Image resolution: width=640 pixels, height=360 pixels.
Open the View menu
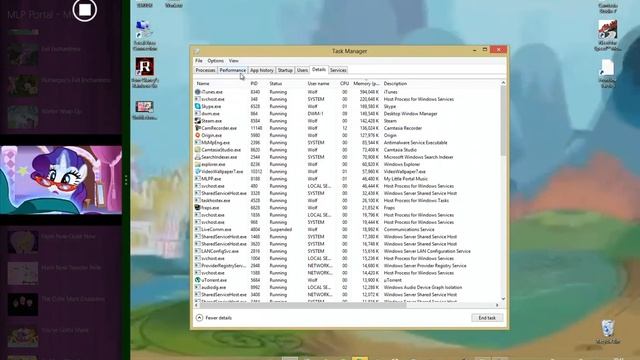coord(233,61)
